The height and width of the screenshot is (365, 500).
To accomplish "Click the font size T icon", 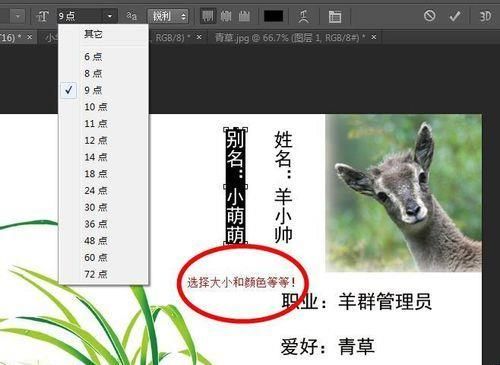I will tap(43, 16).
